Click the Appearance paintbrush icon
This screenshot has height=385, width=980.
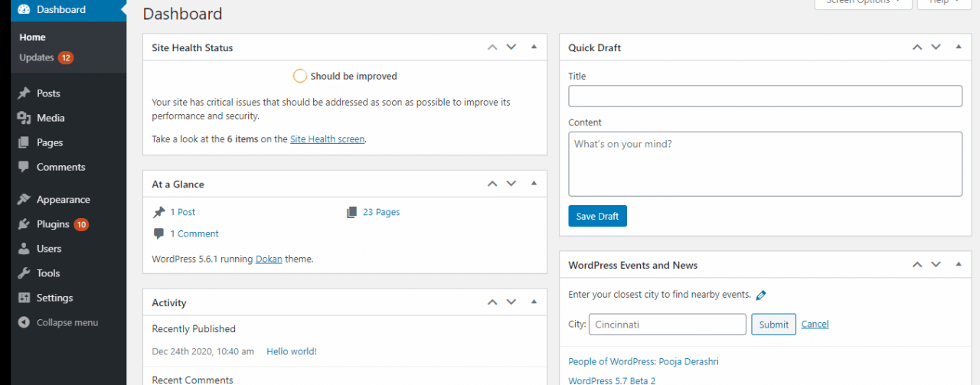click(24, 200)
